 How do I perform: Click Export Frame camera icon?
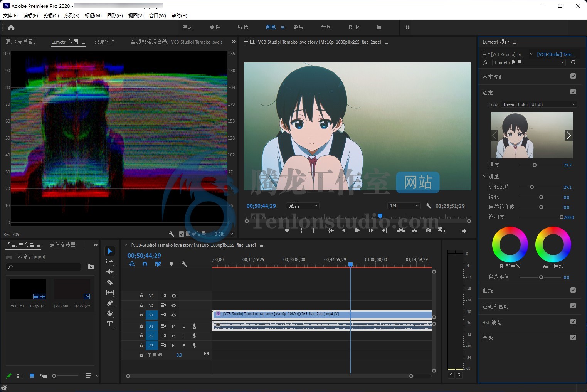[428, 230]
